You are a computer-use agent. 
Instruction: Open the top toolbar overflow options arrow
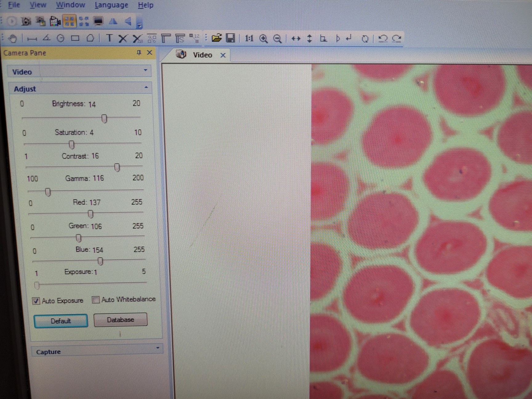[x=139, y=25]
